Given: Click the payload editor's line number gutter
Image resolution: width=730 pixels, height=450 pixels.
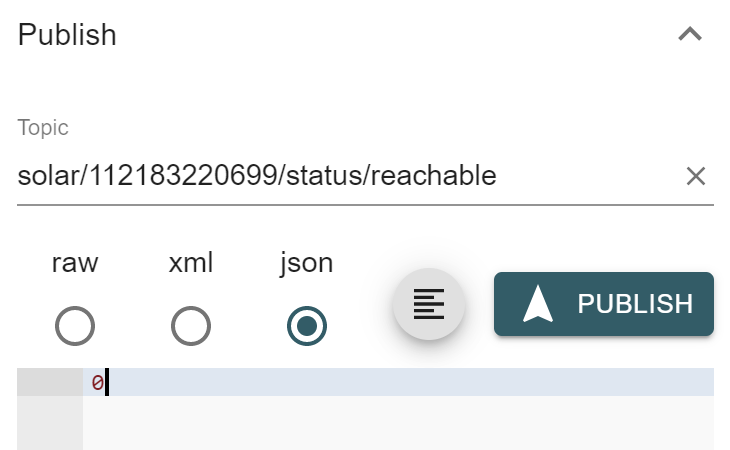Looking at the screenshot, I should click(x=50, y=409).
